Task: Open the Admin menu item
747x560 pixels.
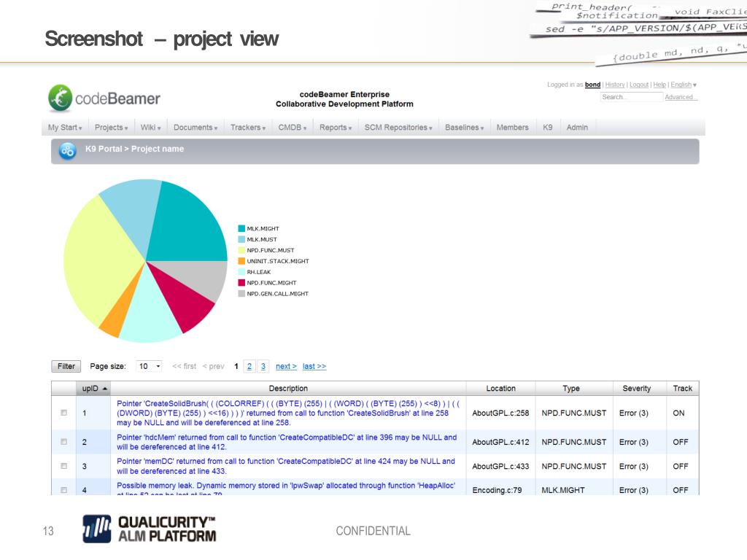Action: pos(577,128)
